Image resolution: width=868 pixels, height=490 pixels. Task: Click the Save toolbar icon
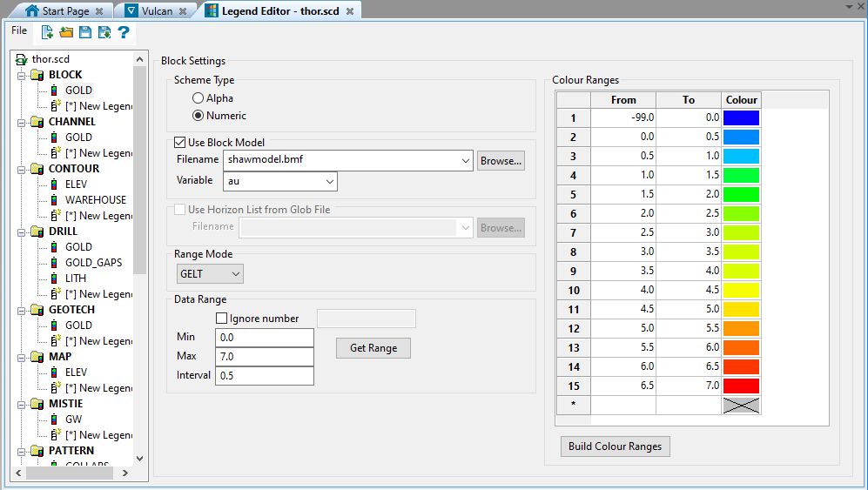click(x=85, y=33)
